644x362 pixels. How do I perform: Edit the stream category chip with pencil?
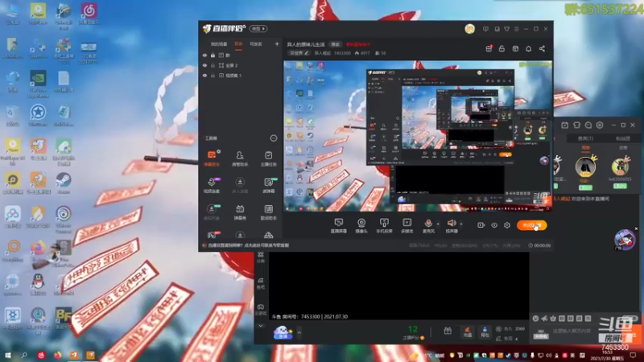tap(299, 53)
